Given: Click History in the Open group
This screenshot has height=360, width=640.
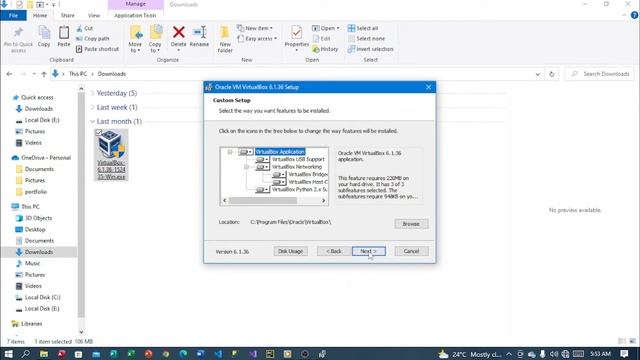Looking at the screenshot, I should [x=325, y=49].
